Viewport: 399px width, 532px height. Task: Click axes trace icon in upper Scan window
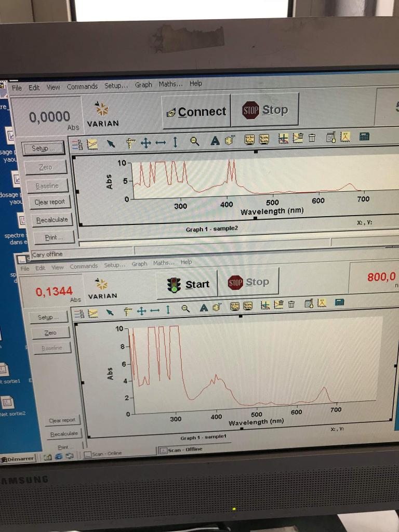click(283, 138)
